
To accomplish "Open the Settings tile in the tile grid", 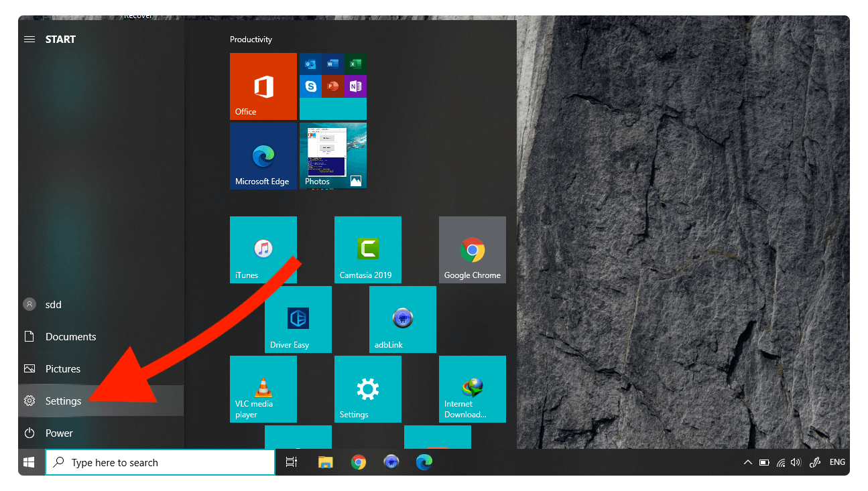I will pos(368,389).
